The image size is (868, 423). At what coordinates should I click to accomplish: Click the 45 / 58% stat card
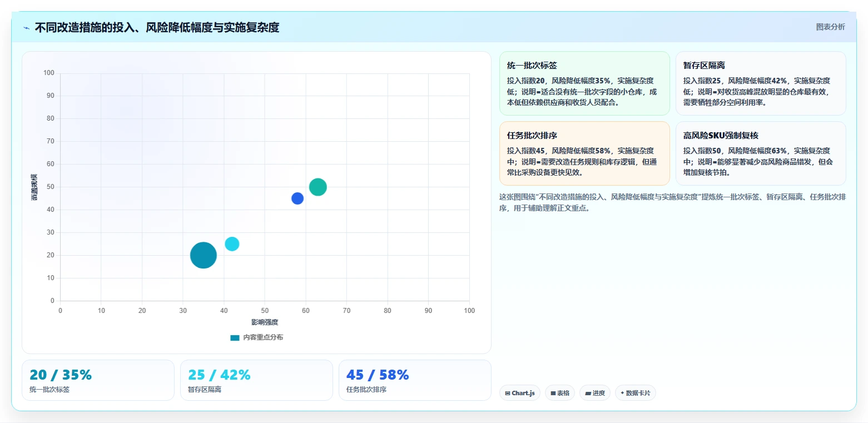[x=415, y=380]
